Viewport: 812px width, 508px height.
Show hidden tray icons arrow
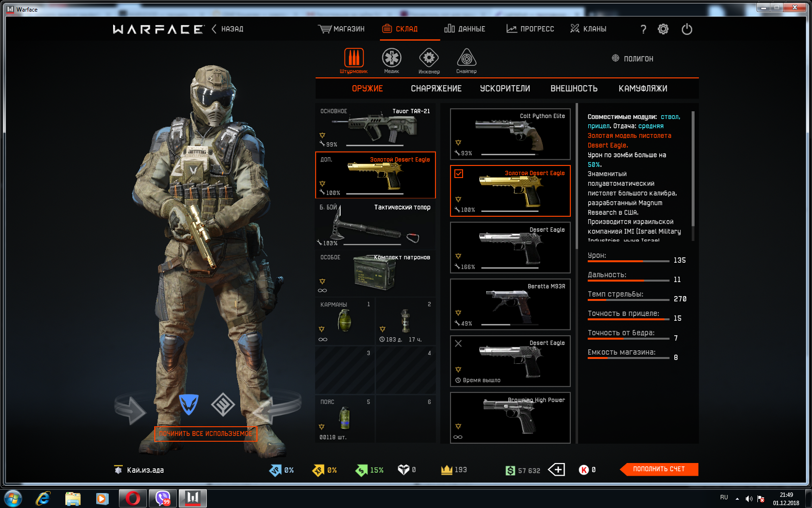click(737, 499)
